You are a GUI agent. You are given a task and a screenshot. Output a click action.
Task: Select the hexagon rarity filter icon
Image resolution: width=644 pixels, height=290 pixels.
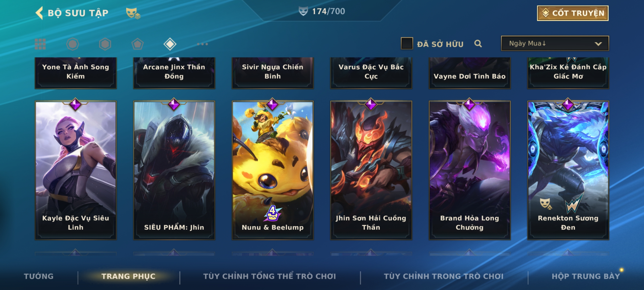pyautogui.click(x=105, y=44)
